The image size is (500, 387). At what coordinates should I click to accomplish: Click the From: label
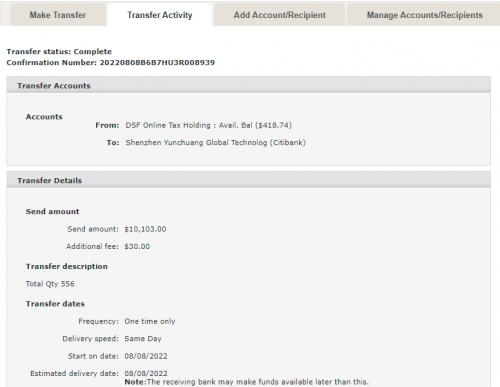coord(107,125)
